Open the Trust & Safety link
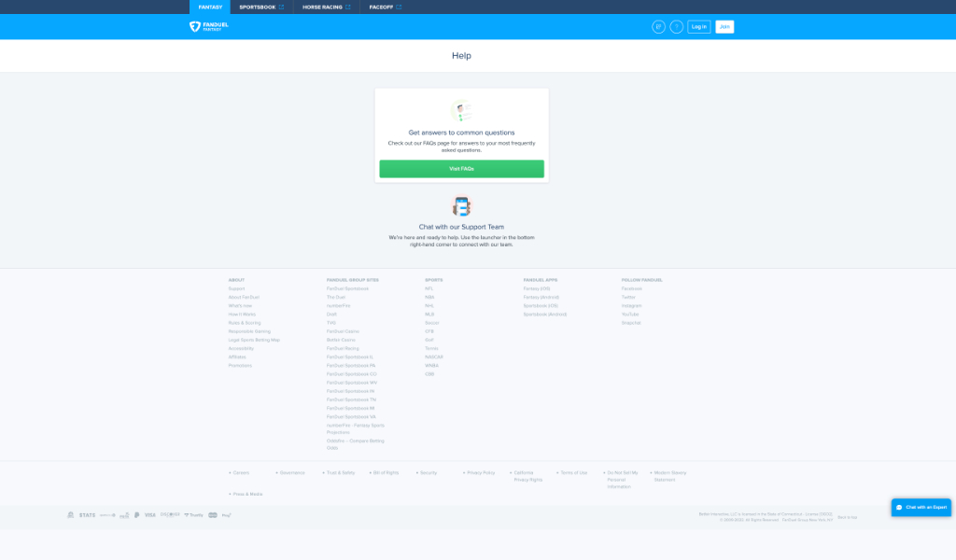 tap(341, 473)
